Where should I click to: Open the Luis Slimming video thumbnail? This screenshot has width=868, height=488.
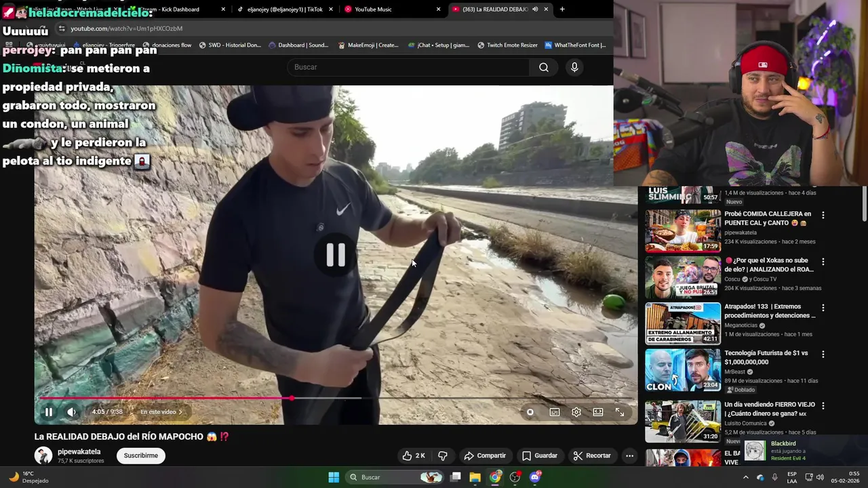[683, 195]
